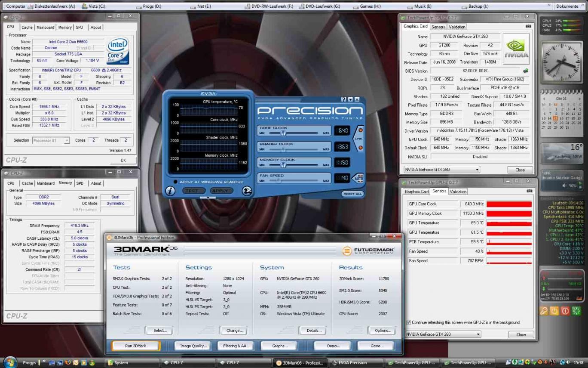The image size is (588, 368).
Task: Click the Test button in EVGA Precision
Action: coord(193,191)
